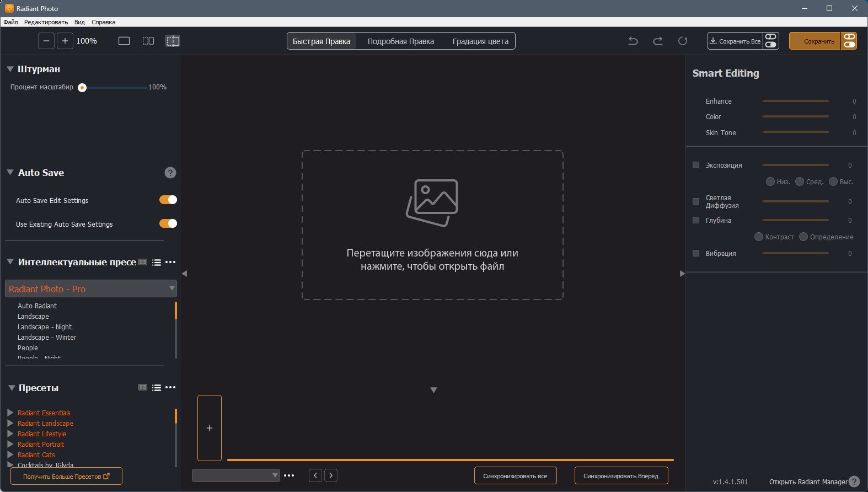Viewport: 868px width, 492px height.
Task: Toggle Auto Save Edit Settings switch
Action: click(168, 200)
